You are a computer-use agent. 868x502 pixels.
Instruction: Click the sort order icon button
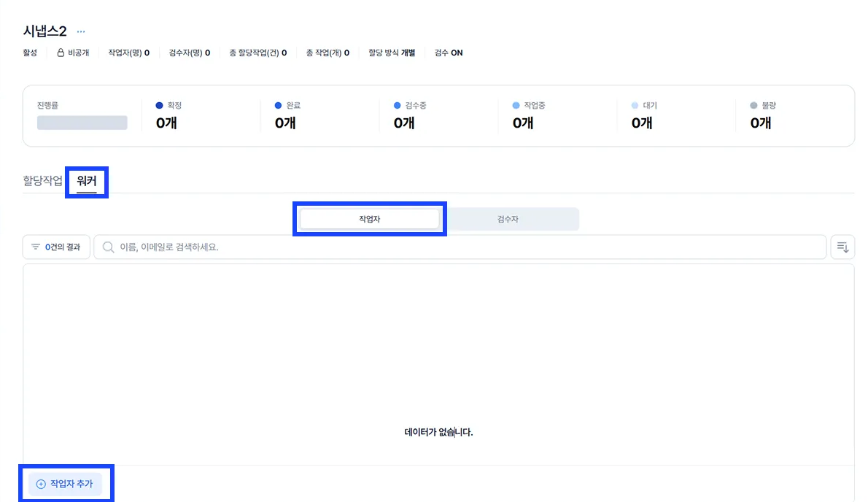click(x=842, y=247)
